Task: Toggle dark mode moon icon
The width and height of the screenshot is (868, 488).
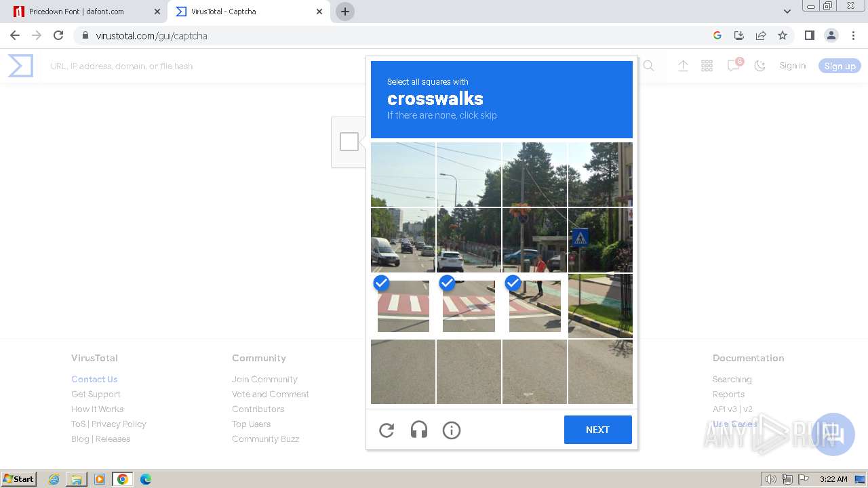Action: pos(760,66)
